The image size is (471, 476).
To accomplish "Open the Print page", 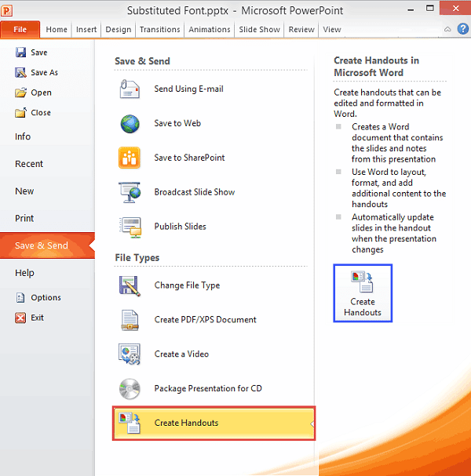I will point(24,218).
